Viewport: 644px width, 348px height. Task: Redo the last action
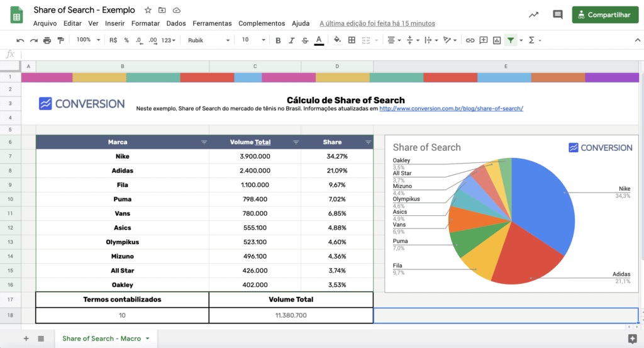[x=34, y=40]
